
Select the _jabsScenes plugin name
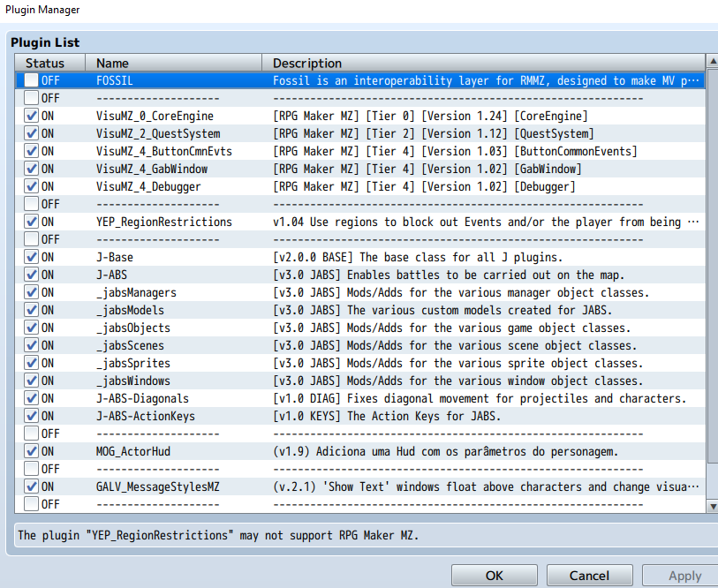coord(130,345)
